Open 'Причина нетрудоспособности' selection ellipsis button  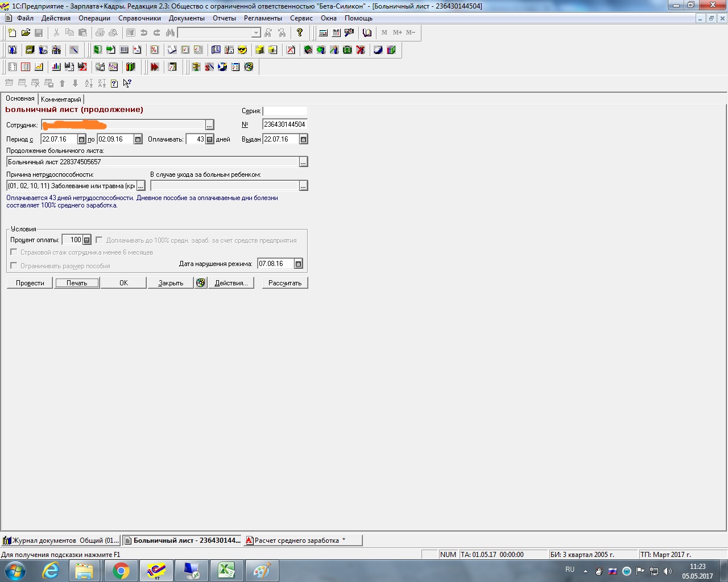click(140, 186)
